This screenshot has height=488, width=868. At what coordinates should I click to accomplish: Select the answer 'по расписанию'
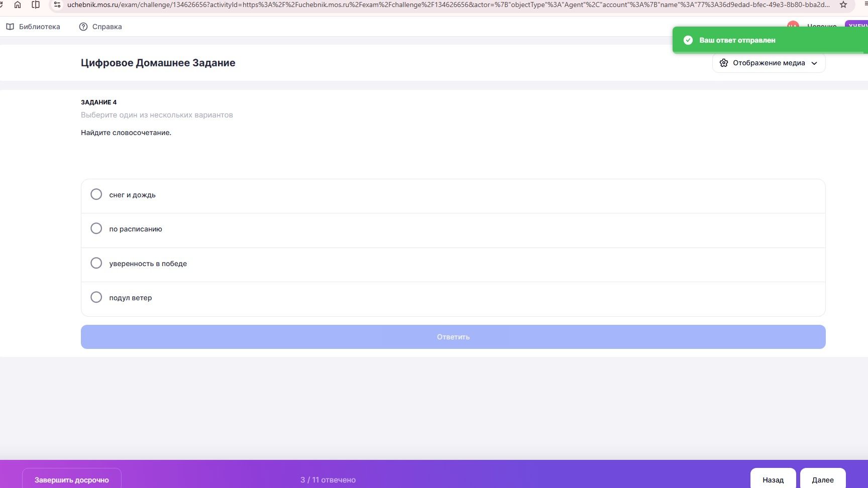[x=453, y=229]
